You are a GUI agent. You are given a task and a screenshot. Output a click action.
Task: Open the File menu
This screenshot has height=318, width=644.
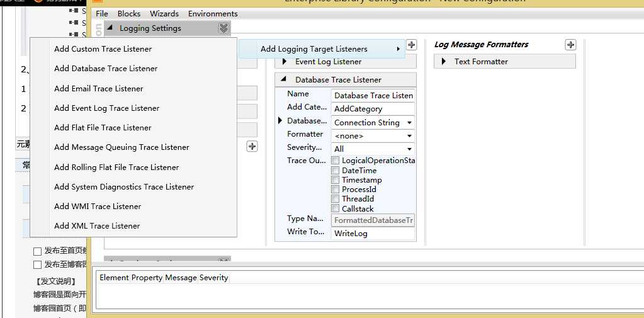102,14
